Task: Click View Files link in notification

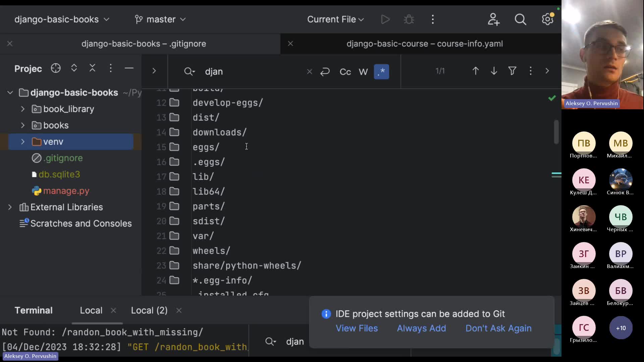Action: 357,328
